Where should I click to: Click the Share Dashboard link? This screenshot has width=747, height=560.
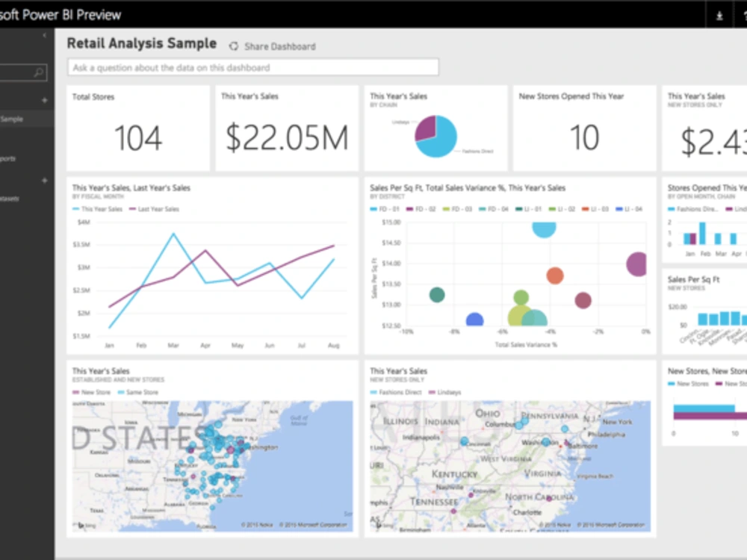279,46
